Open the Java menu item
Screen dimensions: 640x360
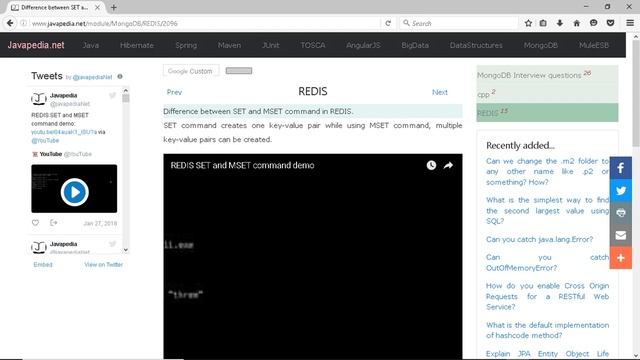(91, 45)
